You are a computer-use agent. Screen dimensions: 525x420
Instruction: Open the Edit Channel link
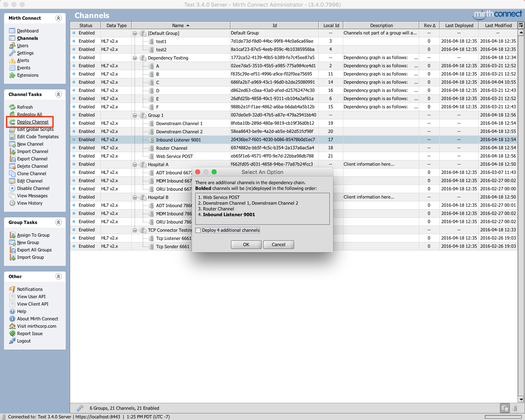(x=30, y=181)
